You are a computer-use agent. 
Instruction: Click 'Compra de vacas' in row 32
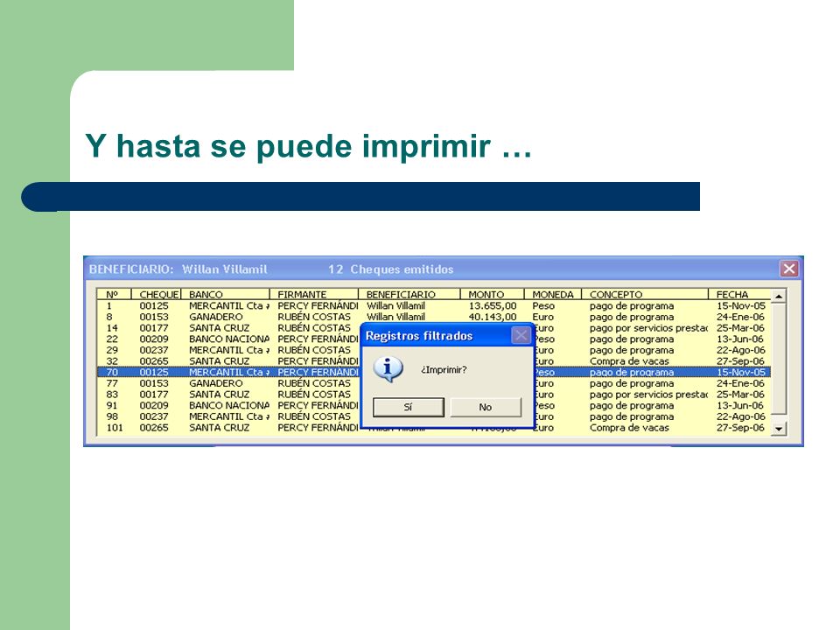(629, 361)
